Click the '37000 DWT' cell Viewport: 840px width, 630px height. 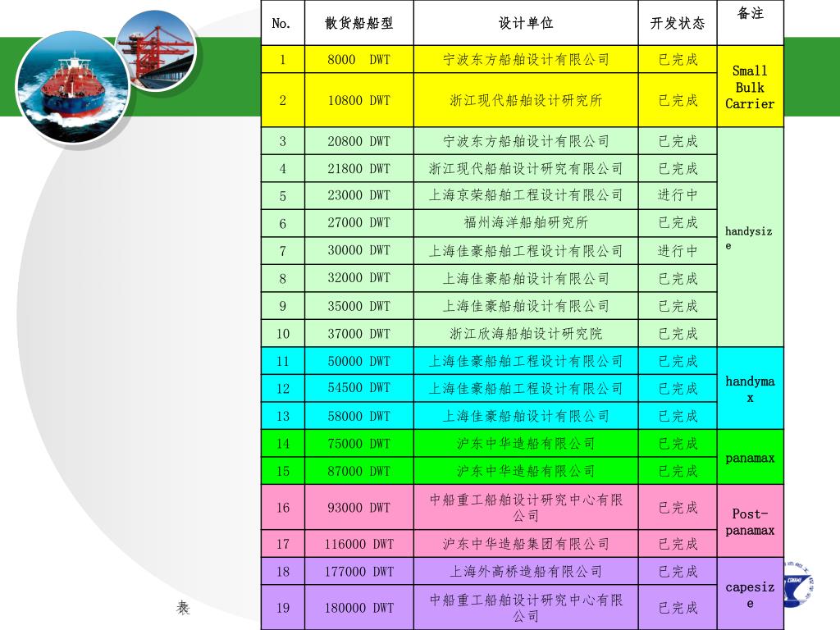tap(359, 334)
